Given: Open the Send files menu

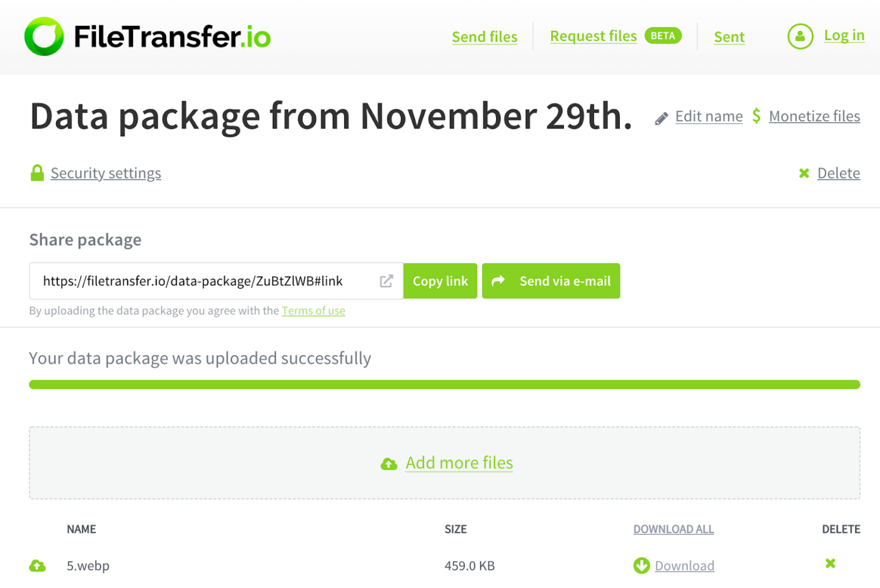Looking at the screenshot, I should tap(484, 37).
